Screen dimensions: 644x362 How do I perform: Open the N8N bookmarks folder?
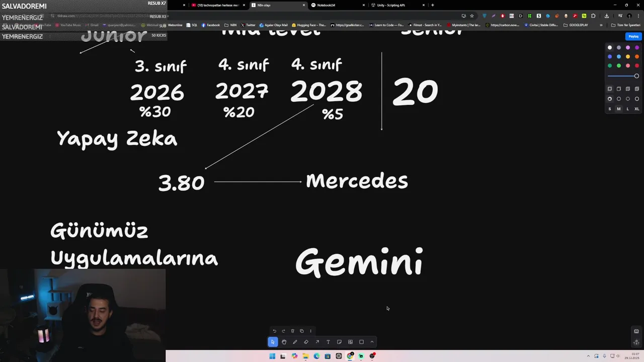point(230,25)
